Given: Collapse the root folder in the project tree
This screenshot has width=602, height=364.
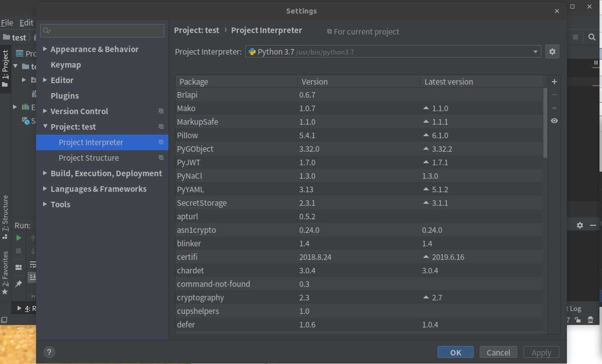Looking at the screenshot, I should coord(16,66).
